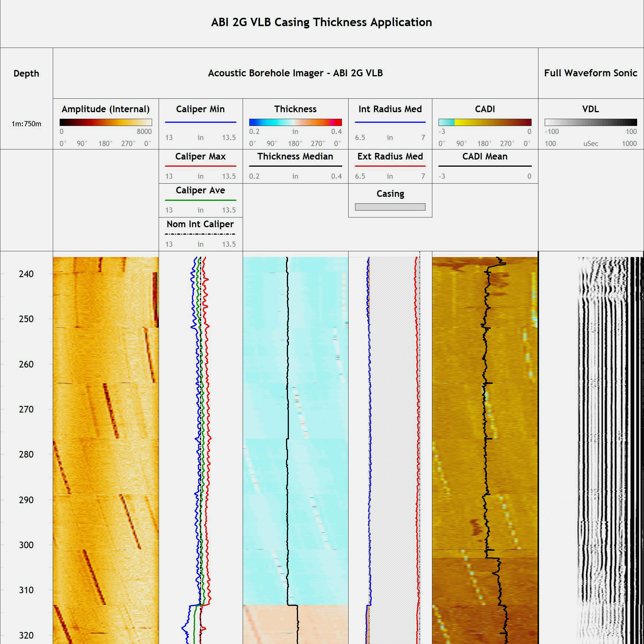Screen dimensions: 644x644
Task: Click the 310 depth label
Action: [x=26, y=590]
